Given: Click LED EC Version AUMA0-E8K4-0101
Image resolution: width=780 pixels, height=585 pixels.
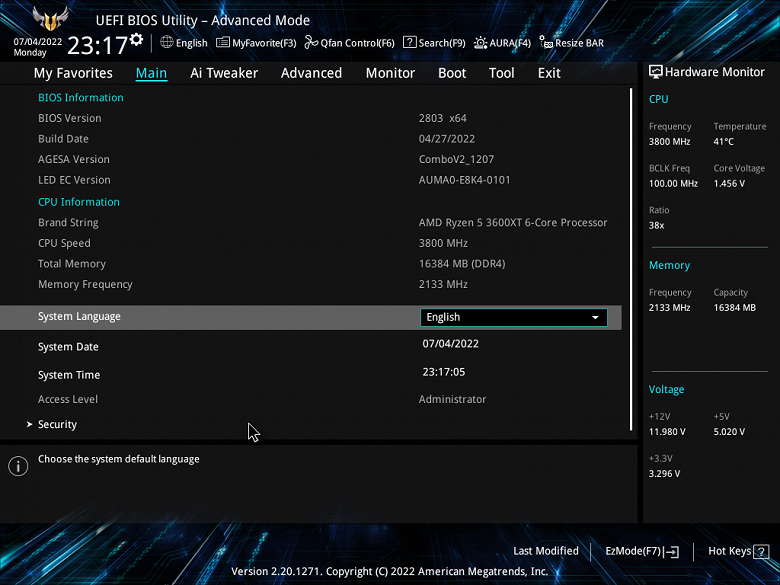Looking at the screenshot, I should click(x=465, y=180).
